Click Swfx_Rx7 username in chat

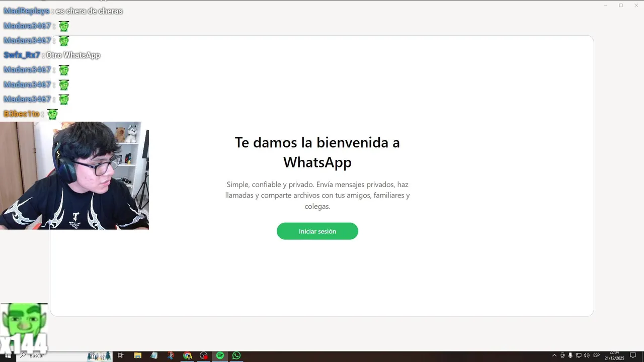[x=22, y=55]
